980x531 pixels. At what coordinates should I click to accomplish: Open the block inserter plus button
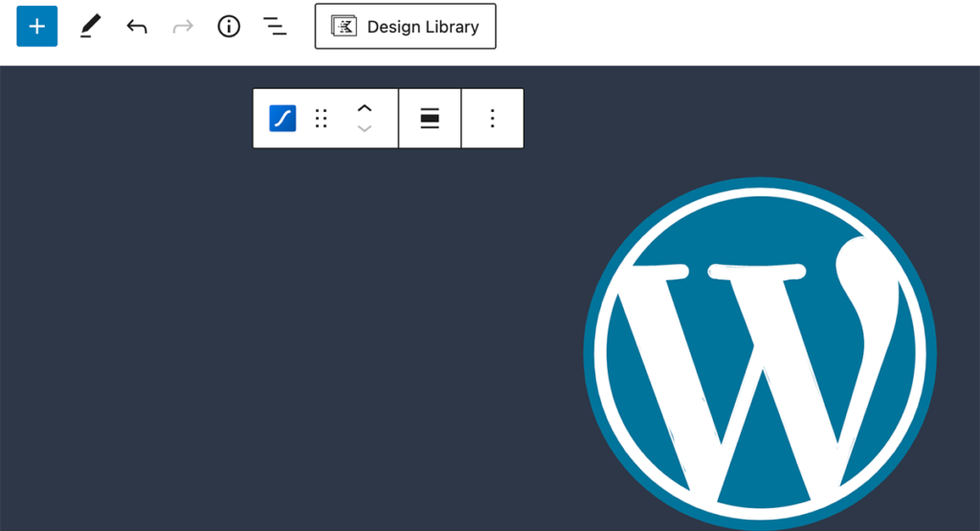[x=37, y=26]
